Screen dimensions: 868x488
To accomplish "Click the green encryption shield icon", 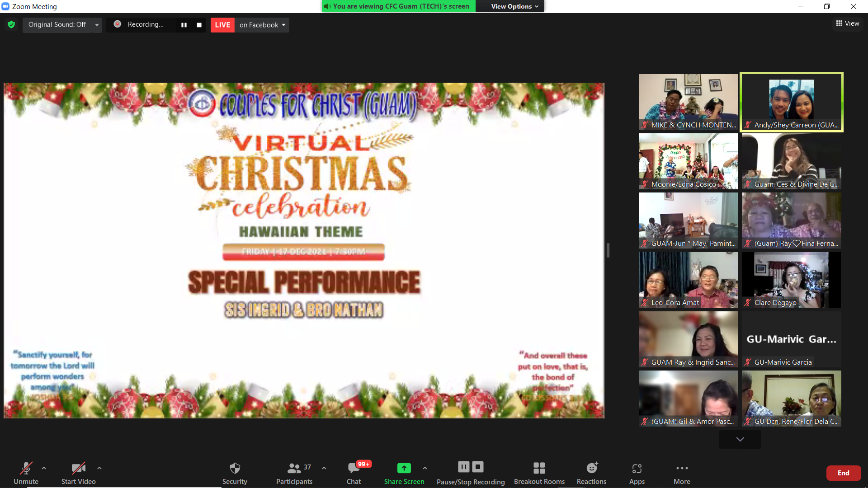I will [x=11, y=24].
